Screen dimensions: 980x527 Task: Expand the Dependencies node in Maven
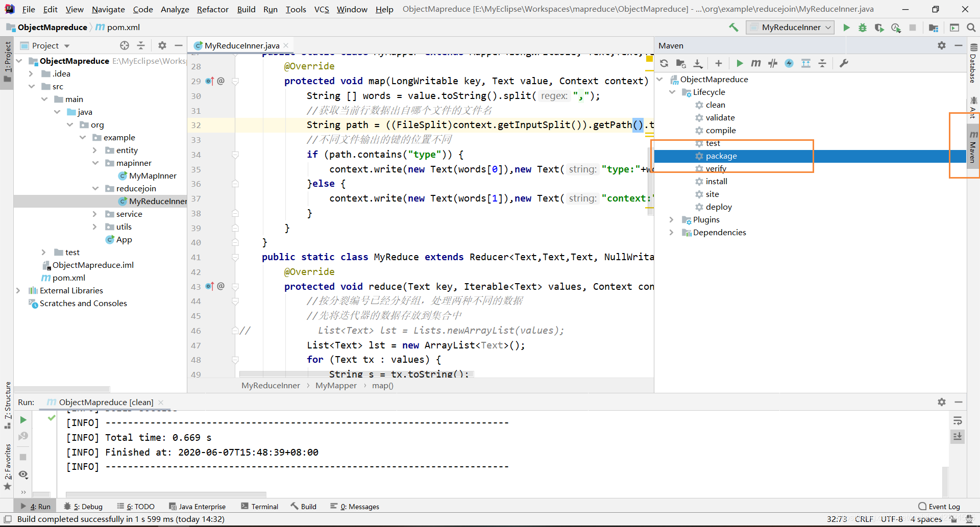pos(672,233)
